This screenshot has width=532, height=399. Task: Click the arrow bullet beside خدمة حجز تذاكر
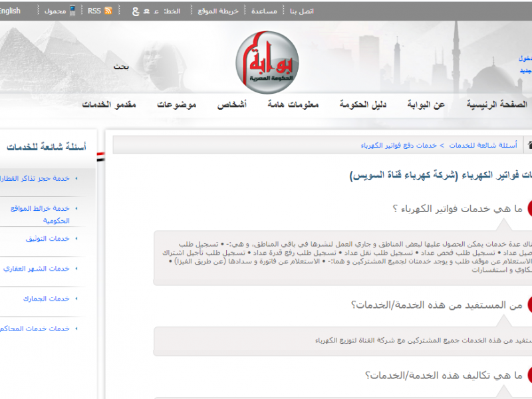(x=76, y=178)
